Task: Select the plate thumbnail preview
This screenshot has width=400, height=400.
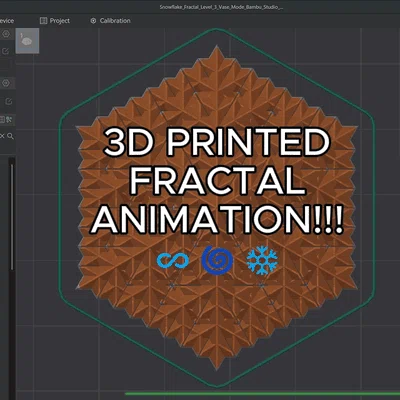Action: point(27,41)
